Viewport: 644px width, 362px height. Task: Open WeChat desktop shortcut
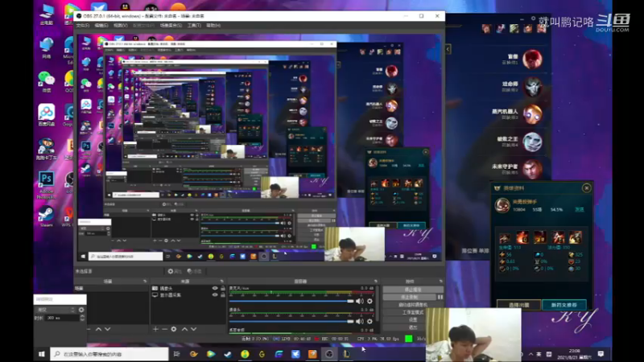coord(46,81)
